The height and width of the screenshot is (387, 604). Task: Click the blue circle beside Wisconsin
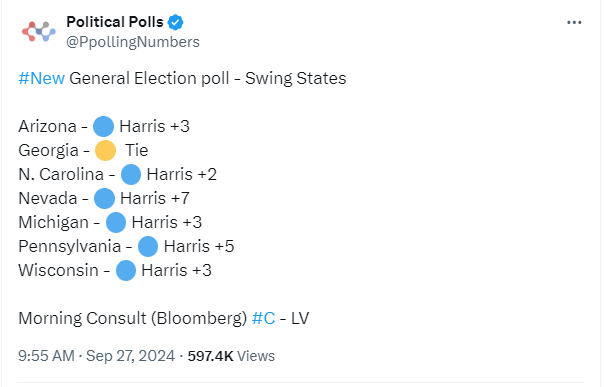(x=126, y=270)
